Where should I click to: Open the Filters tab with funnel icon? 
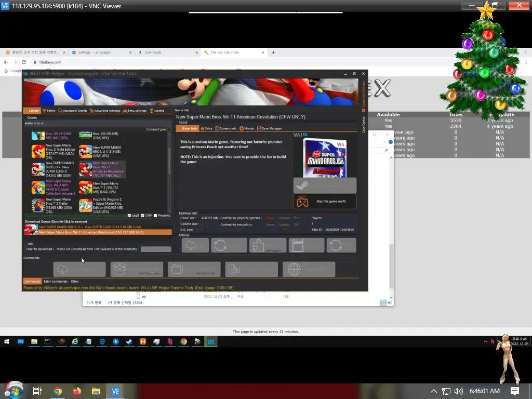[49, 111]
